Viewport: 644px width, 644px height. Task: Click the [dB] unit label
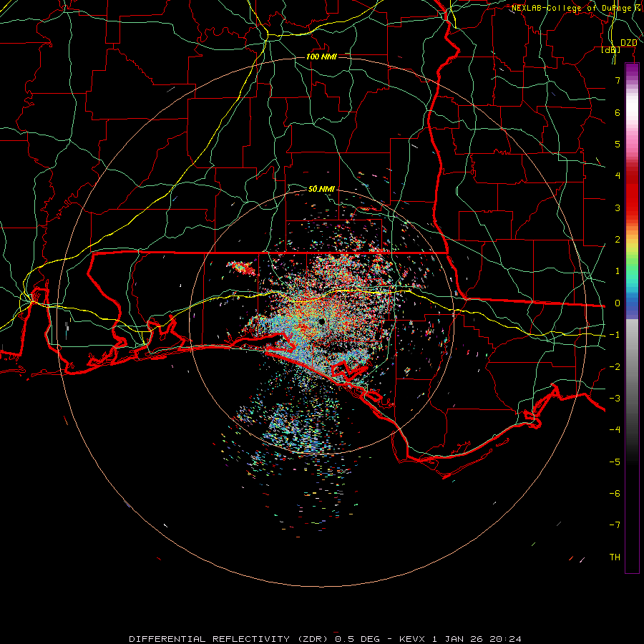[x=611, y=50]
